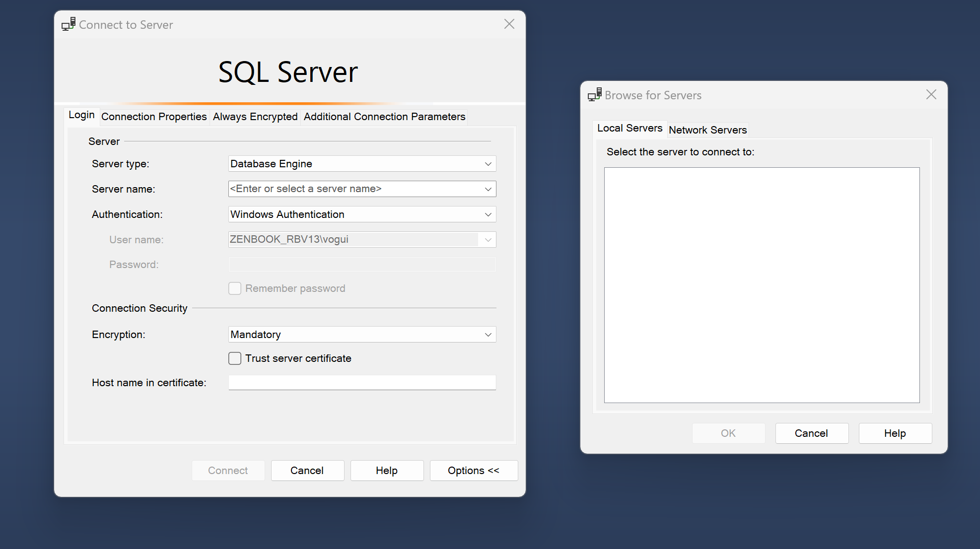Click the Browse for Servers title icon

click(x=595, y=95)
